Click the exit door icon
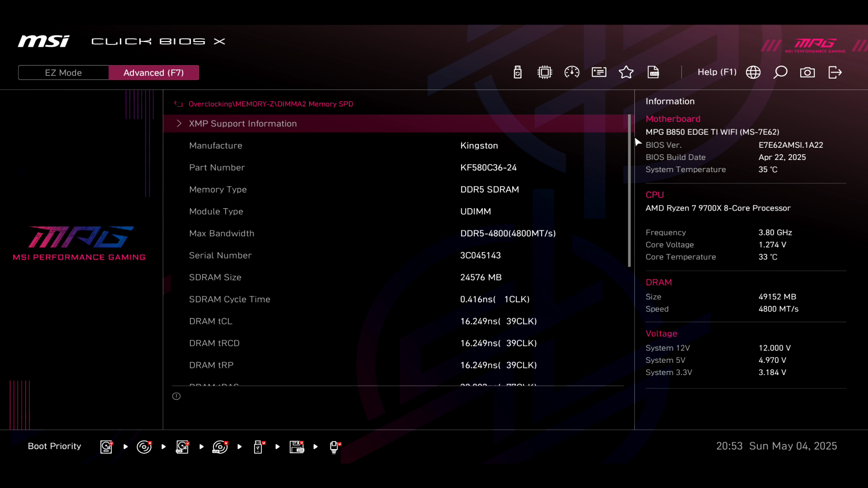Image resolution: width=868 pixels, height=488 pixels. pos(835,72)
